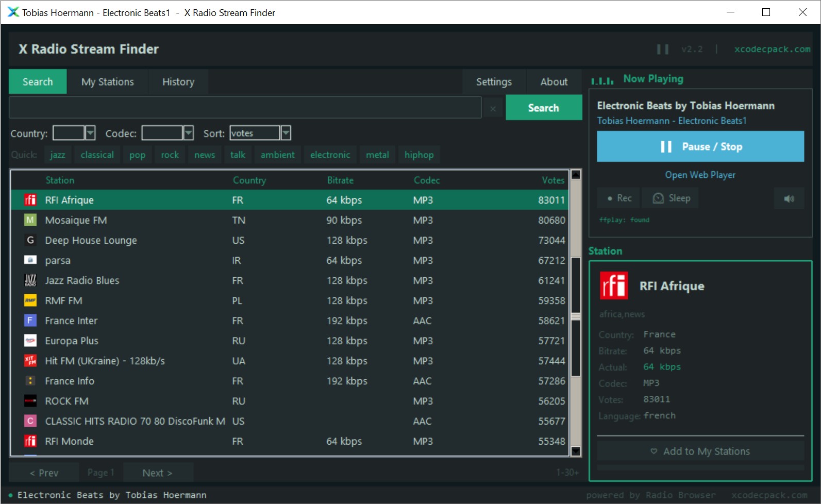This screenshot has width=821, height=504.
Task: Click the large RFI logo in Station panel
Action: click(x=614, y=285)
